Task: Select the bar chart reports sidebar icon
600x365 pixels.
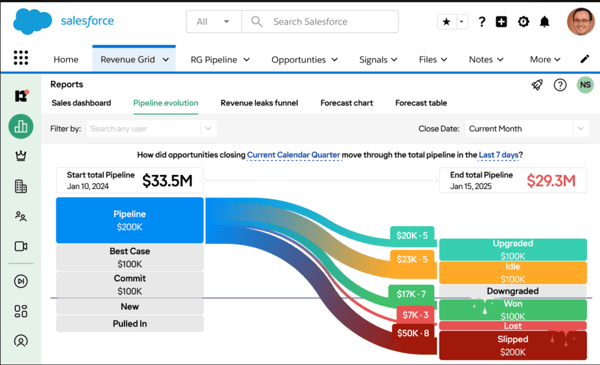Action: [x=21, y=126]
